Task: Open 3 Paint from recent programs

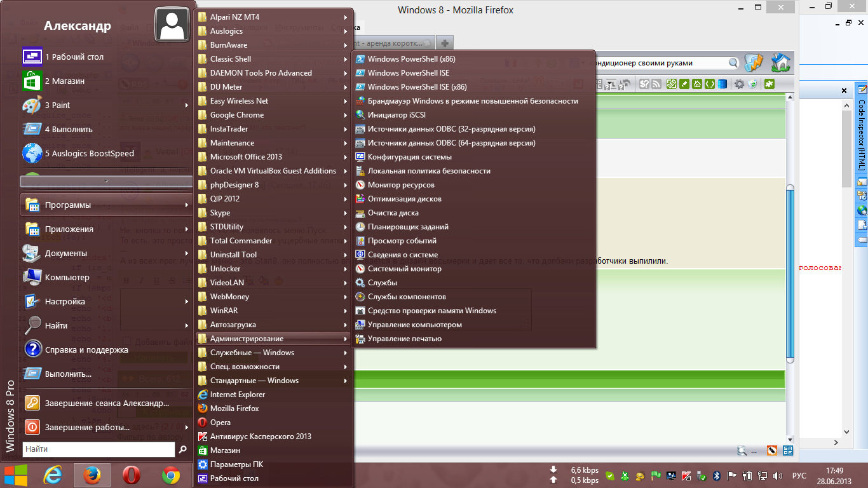Action: [x=57, y=105]
